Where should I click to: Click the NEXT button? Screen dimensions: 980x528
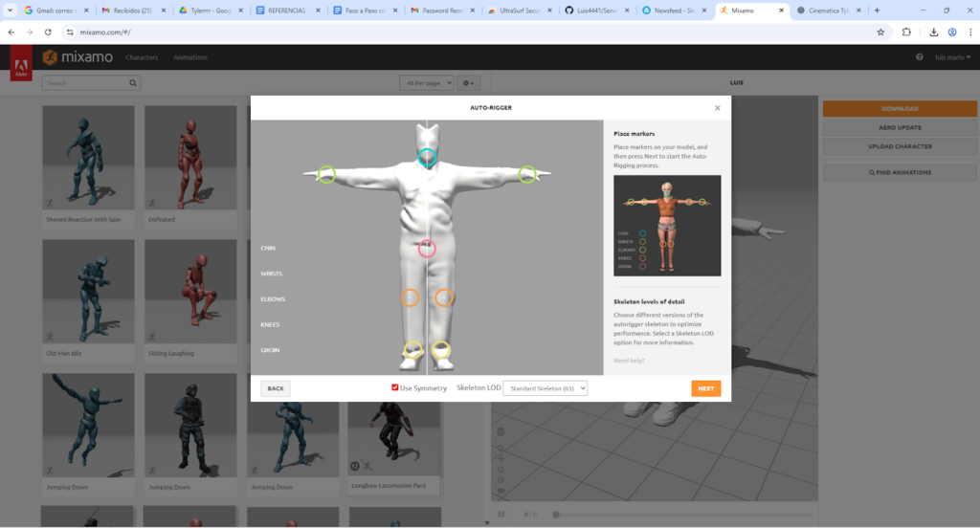[705, 388]
